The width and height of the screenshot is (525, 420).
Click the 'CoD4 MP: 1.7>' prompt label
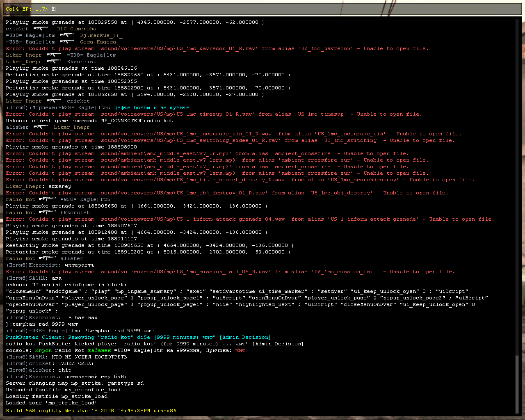coord(27,9)
